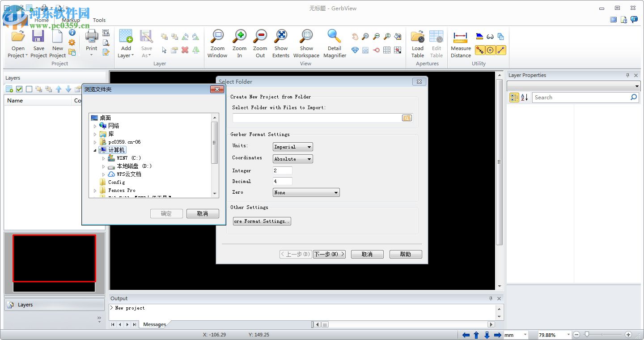
Task: Expand the 库 tree node
Action: pos(95,134)
